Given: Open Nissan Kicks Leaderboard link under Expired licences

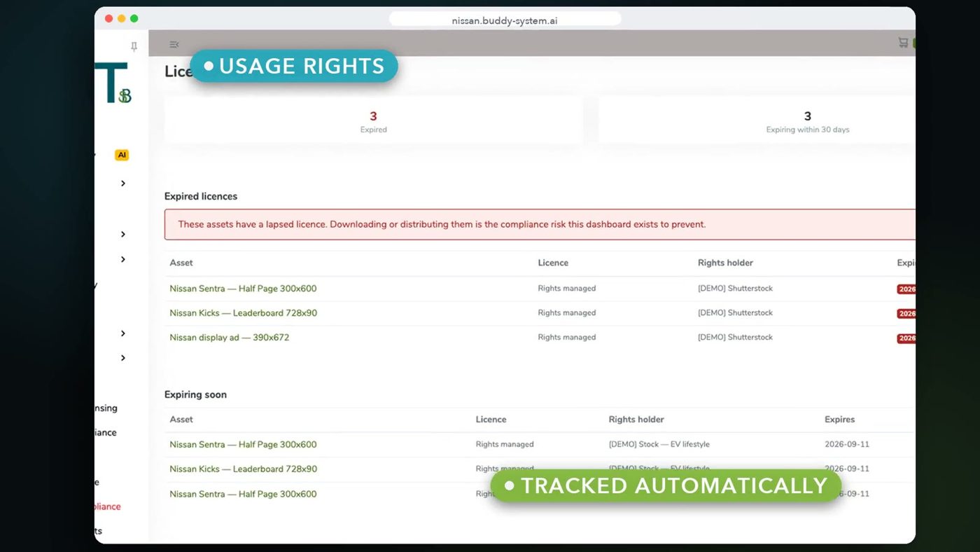Looking at the screenshot, I should tap(243, 313).
